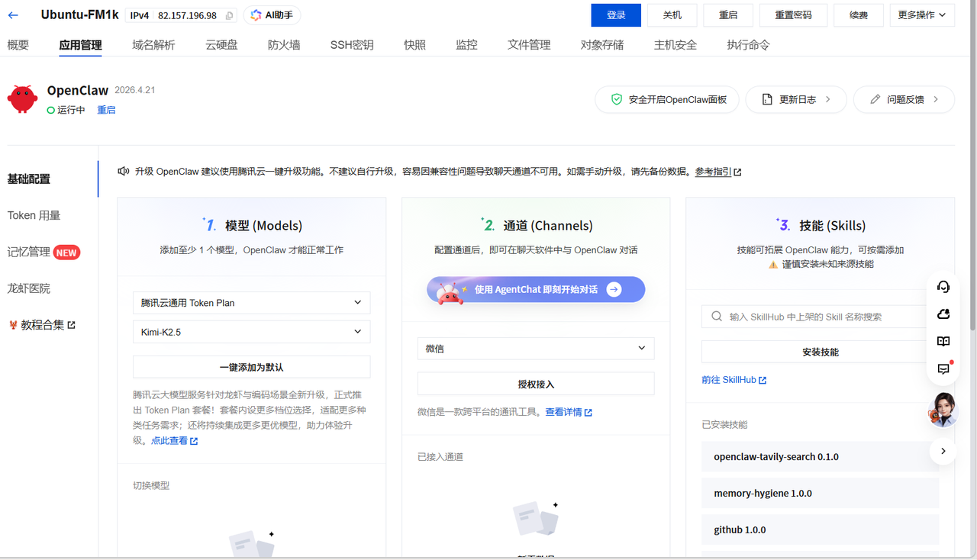Image resolution: width=977 pixels, height=560 pixels.
Task: Switch to the 监控 tab
Action: click(466, 45)
